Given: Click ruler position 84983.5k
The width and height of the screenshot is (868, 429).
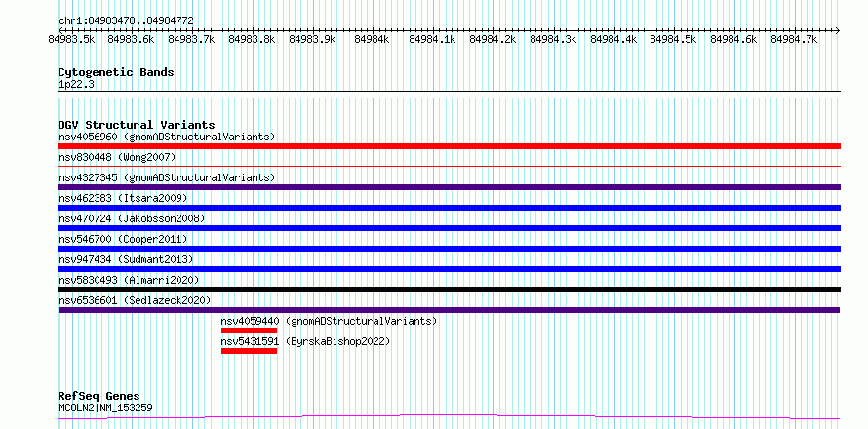Looking at the screenshot, I should 71,39.
